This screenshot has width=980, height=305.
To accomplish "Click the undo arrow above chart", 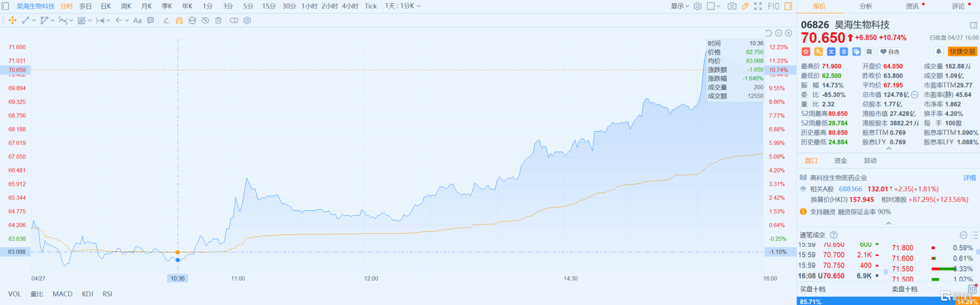I will coord(768,33).
